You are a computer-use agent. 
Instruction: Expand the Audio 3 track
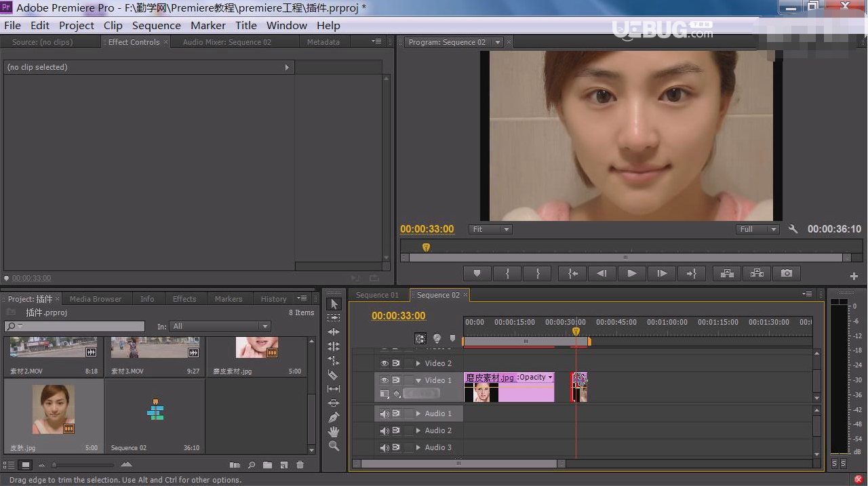(418, 447)
